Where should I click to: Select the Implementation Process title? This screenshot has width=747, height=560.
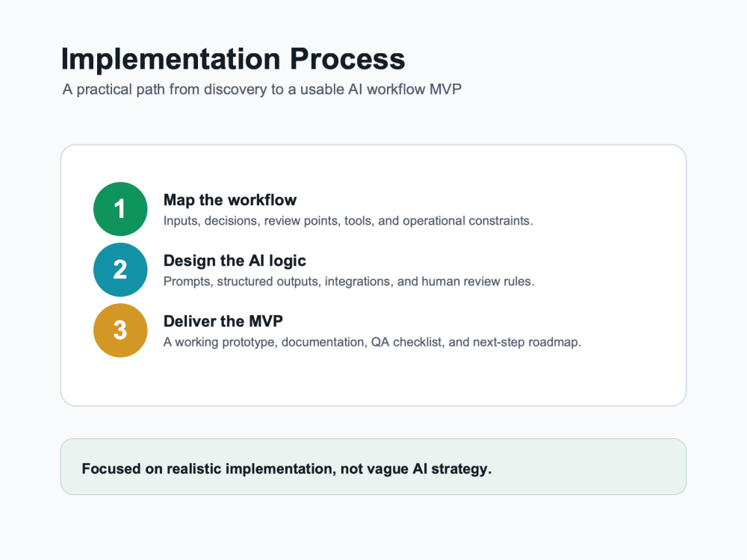[233, 60]
